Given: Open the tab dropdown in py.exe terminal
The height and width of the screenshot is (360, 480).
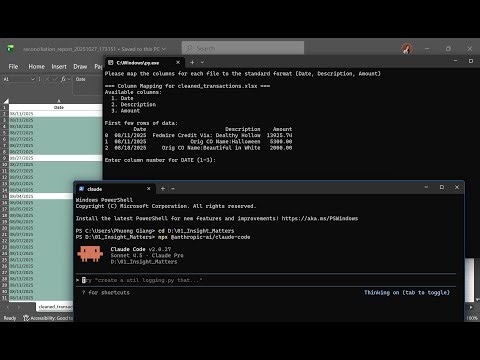Looking at the screenshot, I should coord(202,62).
